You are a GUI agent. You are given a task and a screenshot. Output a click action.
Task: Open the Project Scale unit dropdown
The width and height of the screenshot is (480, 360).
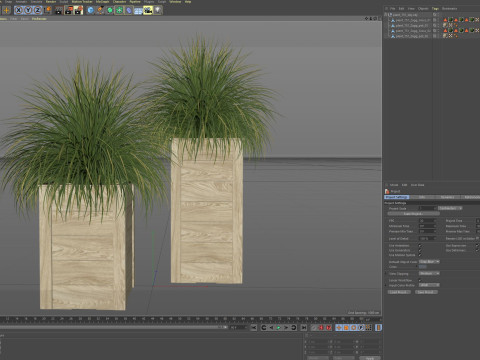[450, 208]
